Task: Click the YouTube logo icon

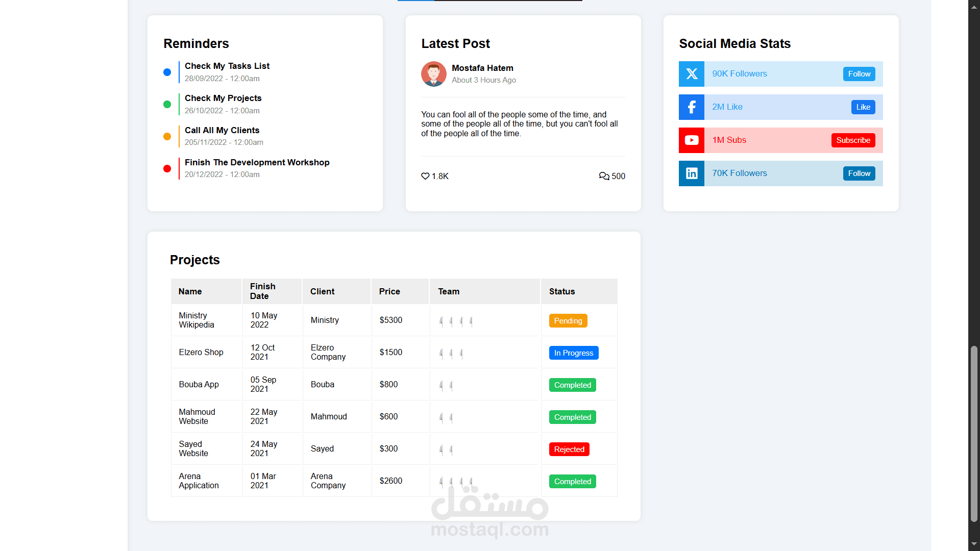Action: point(692,140)
